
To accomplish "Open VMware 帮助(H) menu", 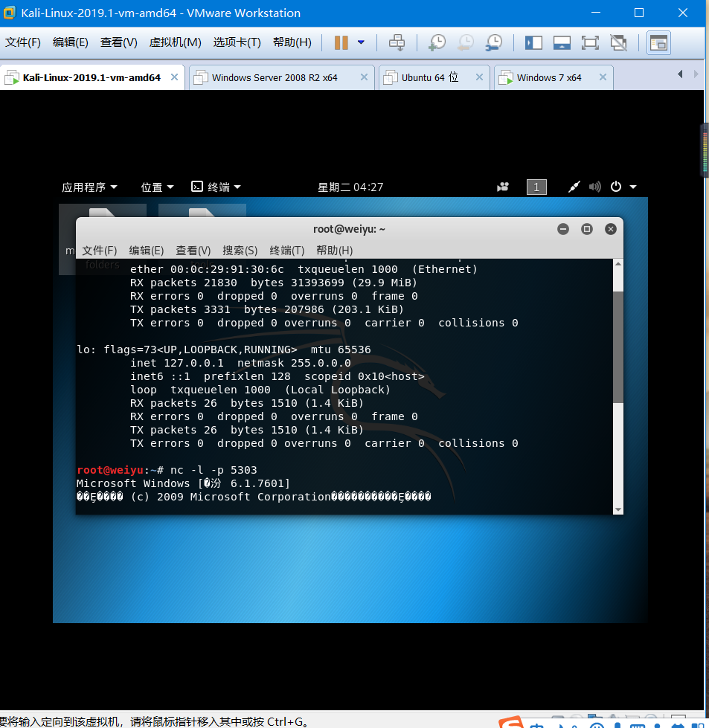I will point(292,42).
